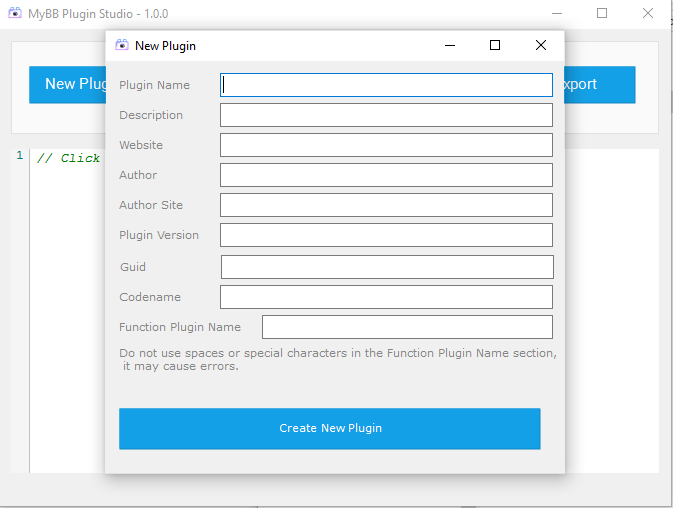Click the MyBB Plugin Studio app icon
Image resolution: width=673 pixels, height=508 pixels.
tap(15, 14)
